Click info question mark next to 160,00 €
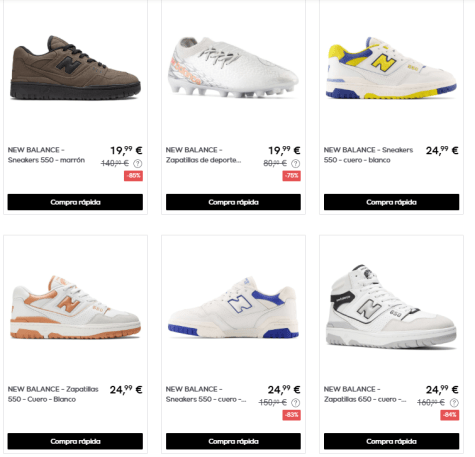This screenshot has width=475, height=457. click(454, 403)
